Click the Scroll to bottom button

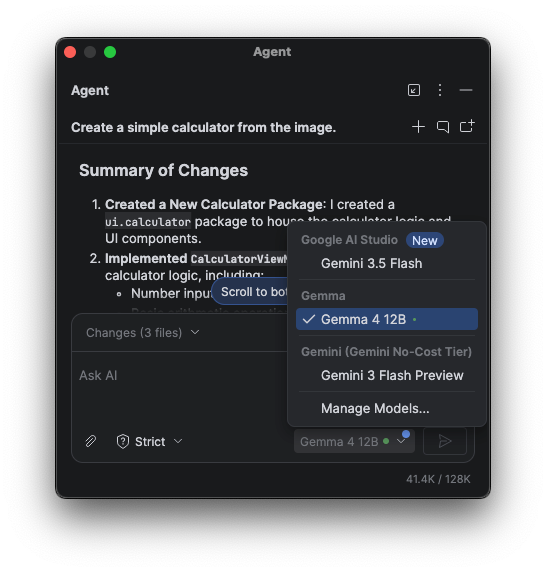tap(250, 292)
